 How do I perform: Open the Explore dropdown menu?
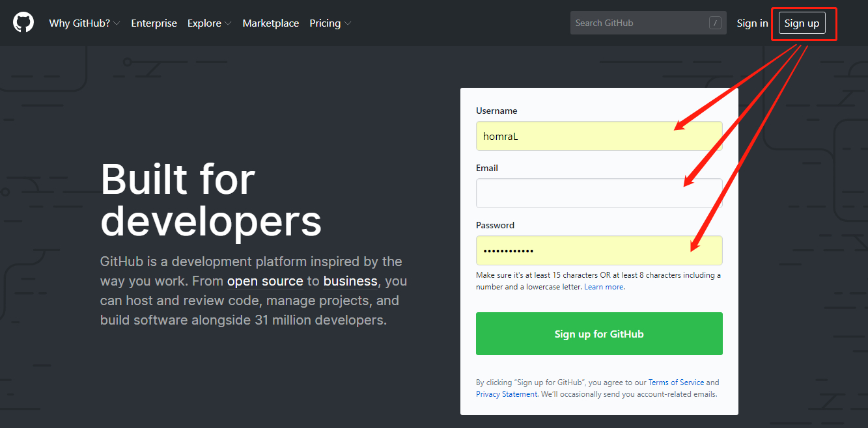click(x=209, y=23)
